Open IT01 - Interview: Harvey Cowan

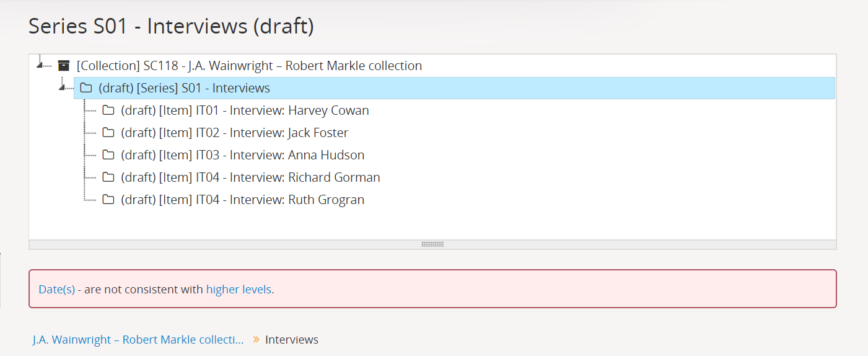[245, 110]
